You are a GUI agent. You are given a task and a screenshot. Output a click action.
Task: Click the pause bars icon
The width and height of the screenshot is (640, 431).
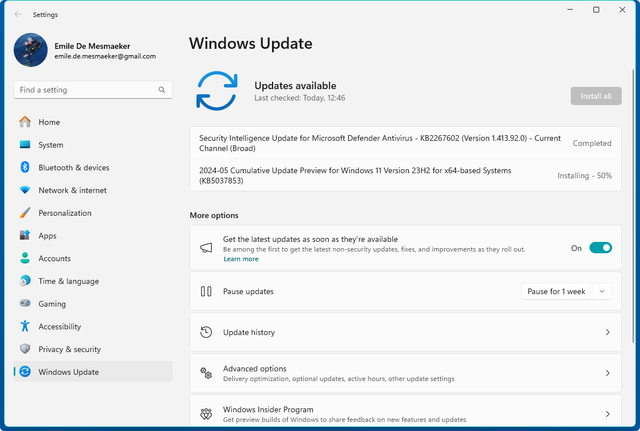(206, 291)
